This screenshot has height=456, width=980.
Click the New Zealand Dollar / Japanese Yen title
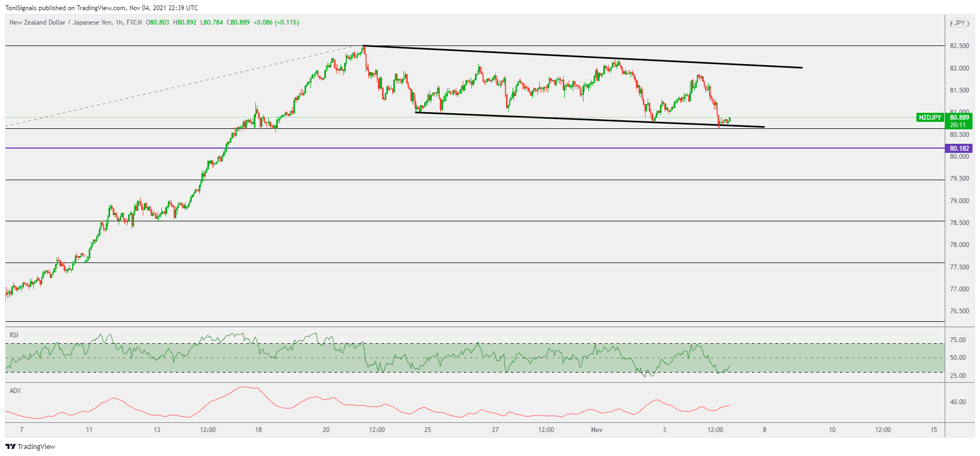[61, 22]
